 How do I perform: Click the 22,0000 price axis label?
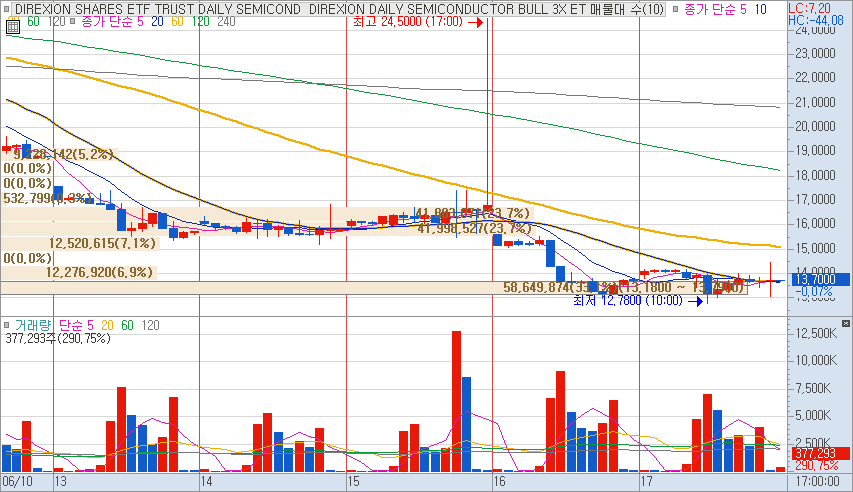(815, 77)
